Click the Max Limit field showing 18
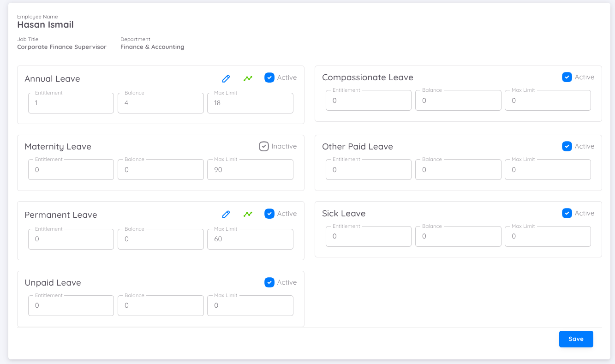 pos(250,103)
